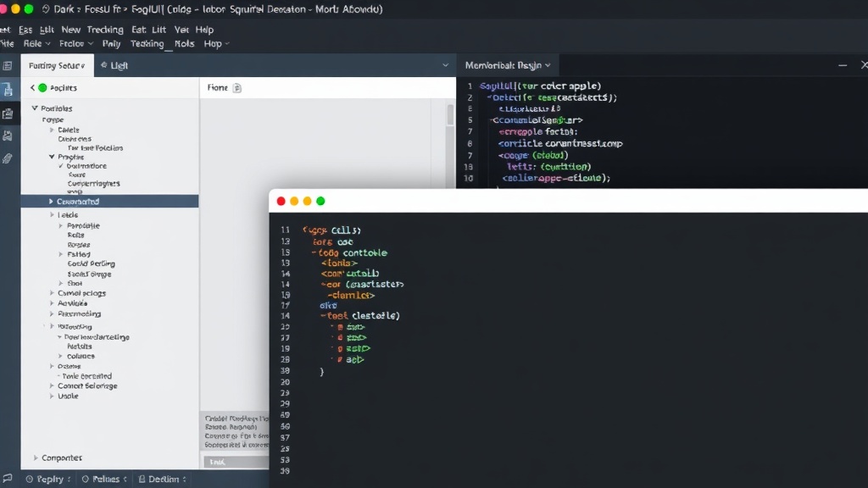868x488 pixels.
Task: Click the vertical scrollbar thumb in the middle pane
Action: [x=450, y=114]
